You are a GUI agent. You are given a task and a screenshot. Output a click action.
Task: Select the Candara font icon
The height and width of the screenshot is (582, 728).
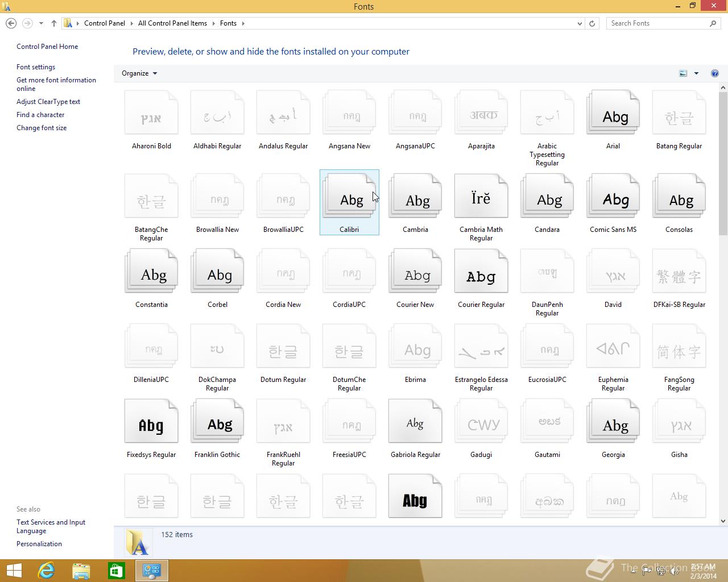click(x=547, y=197)
